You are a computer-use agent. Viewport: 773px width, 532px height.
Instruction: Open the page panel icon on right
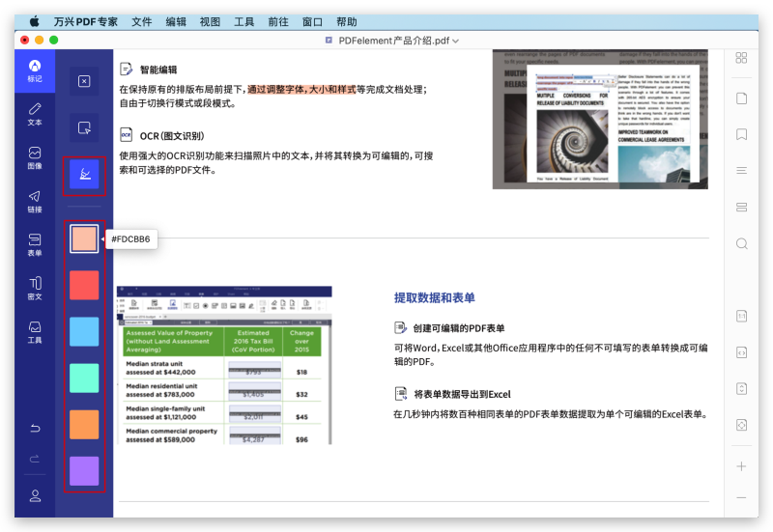pyautogui.click(x=741, y=98)
